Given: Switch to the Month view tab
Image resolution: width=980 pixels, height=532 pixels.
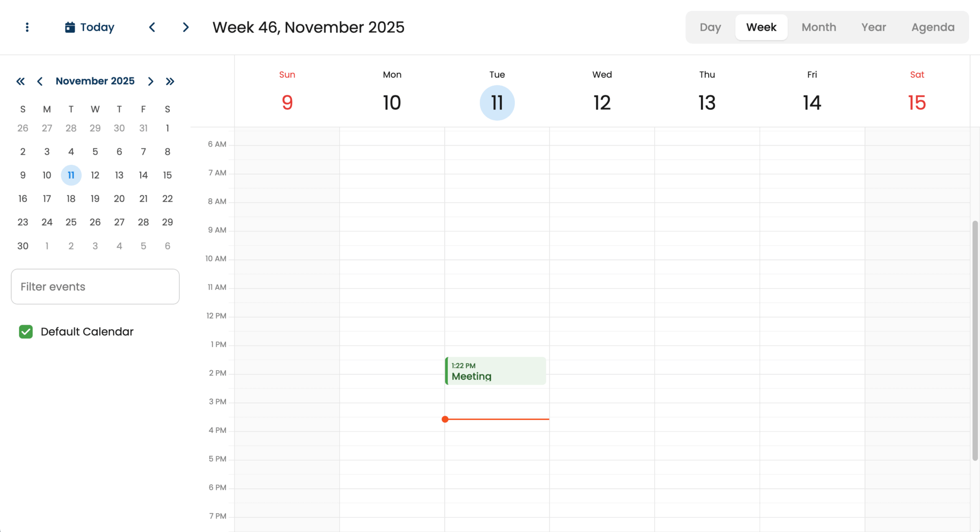Looking at the screenshot, I should (819, 27).
